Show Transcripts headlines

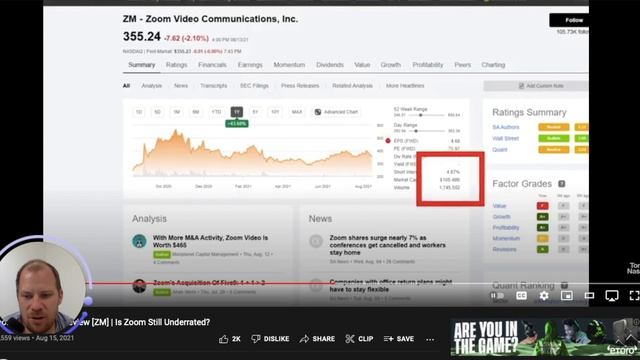pyautogui.click(x=213, y=86)
